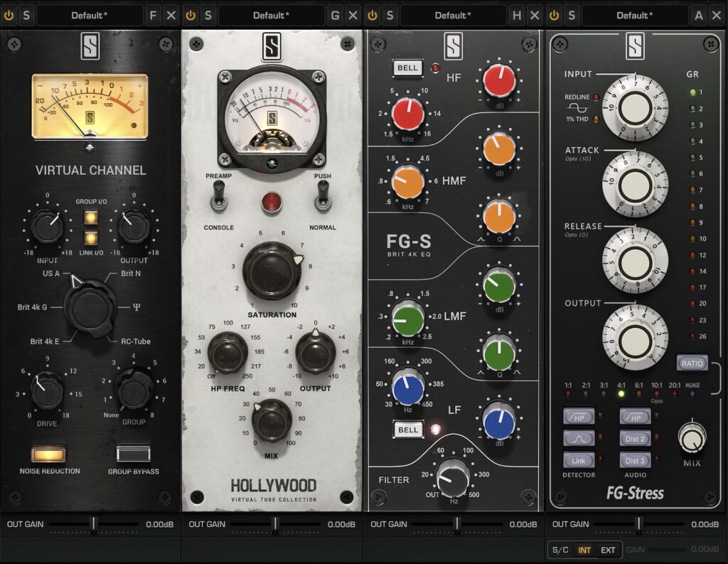
Task: Toggle the detector bell-curve filter button
Action: coord(579,438)
